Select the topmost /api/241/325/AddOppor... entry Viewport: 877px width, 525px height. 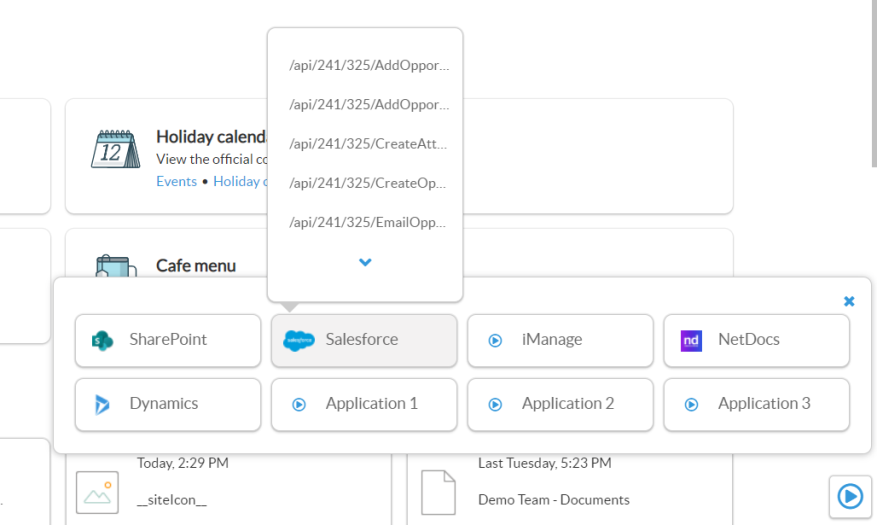(368, 66)
